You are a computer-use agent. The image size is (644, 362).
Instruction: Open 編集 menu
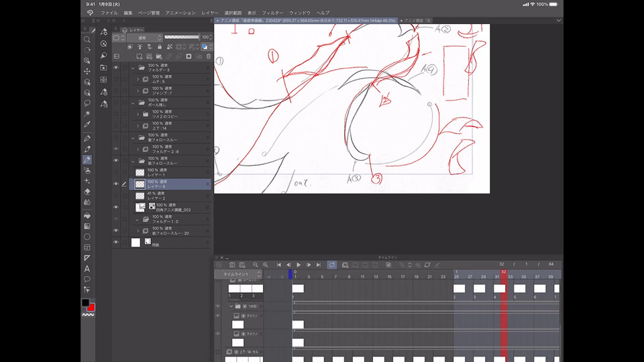[x=128, y=13]
